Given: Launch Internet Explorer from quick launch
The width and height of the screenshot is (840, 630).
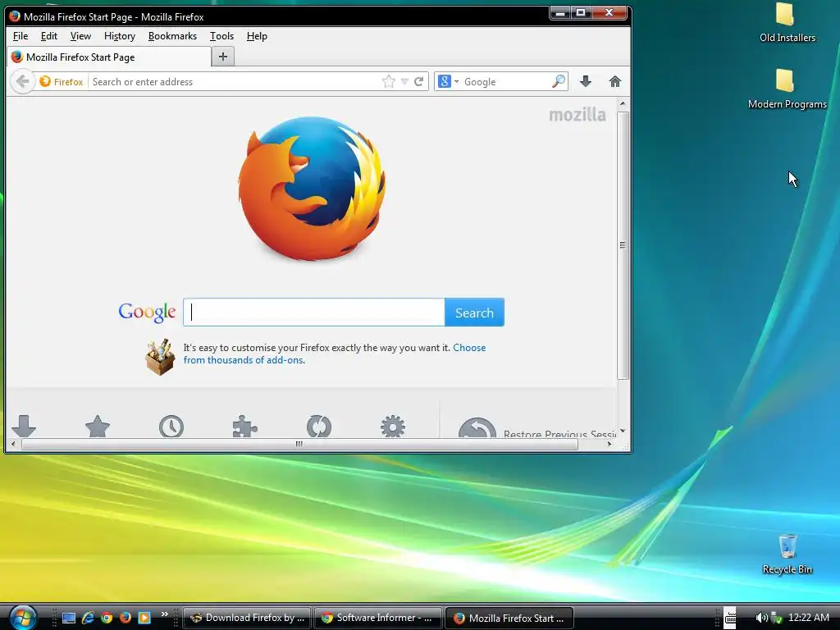Looking at the screenshot, I should point(88,618).
